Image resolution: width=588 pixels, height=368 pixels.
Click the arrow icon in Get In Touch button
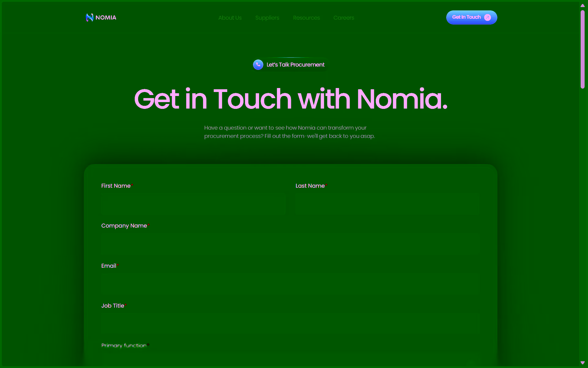(488, 17)
